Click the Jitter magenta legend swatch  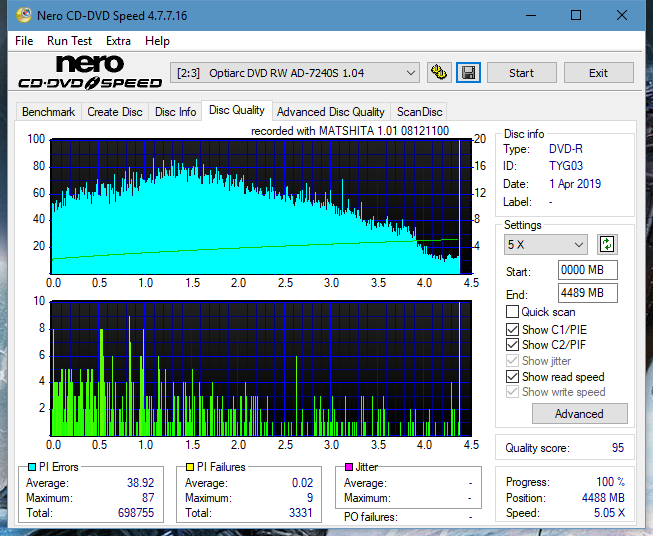tap(349, 467)
